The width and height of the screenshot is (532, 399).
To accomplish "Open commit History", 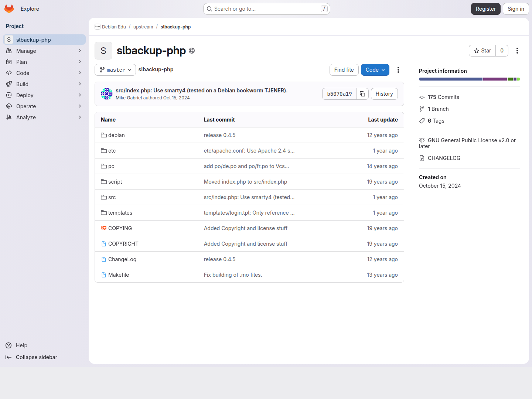I will (384, 94).
